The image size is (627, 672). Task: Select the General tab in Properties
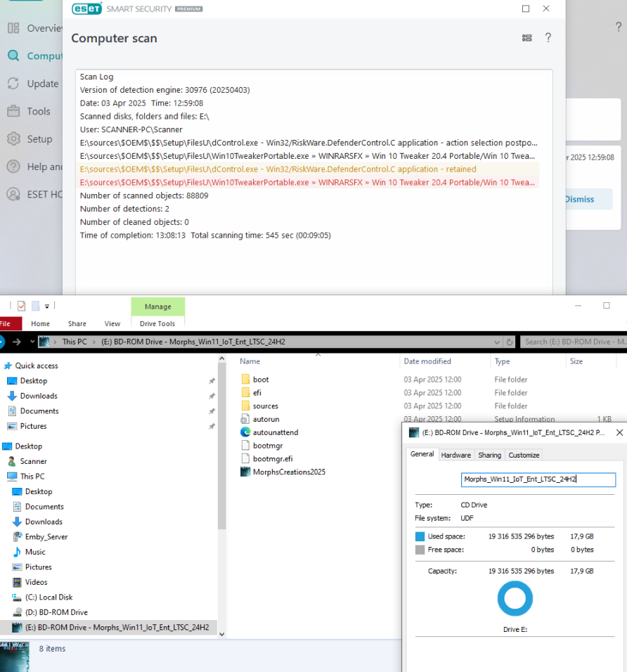click(422, 454)
